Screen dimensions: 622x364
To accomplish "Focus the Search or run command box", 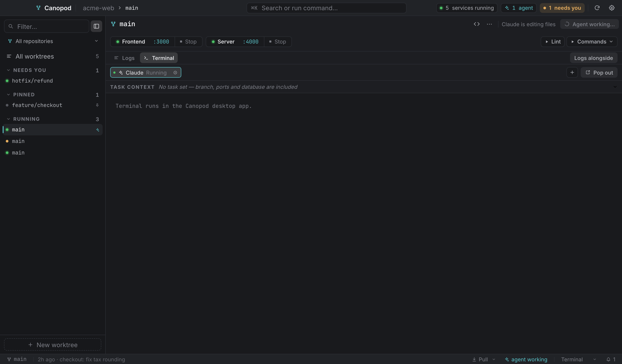I will coord(326,8).
